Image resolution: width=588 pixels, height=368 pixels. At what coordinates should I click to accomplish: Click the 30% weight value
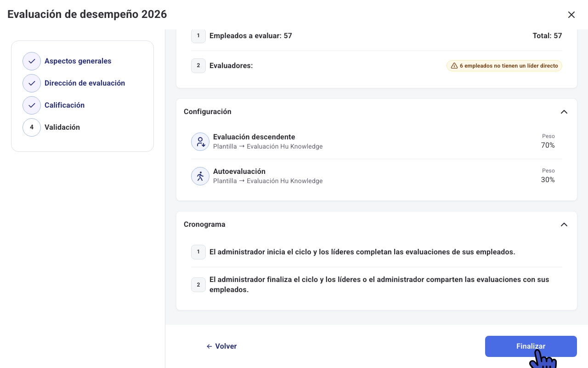pyautogui.click(x=548, y=180)
